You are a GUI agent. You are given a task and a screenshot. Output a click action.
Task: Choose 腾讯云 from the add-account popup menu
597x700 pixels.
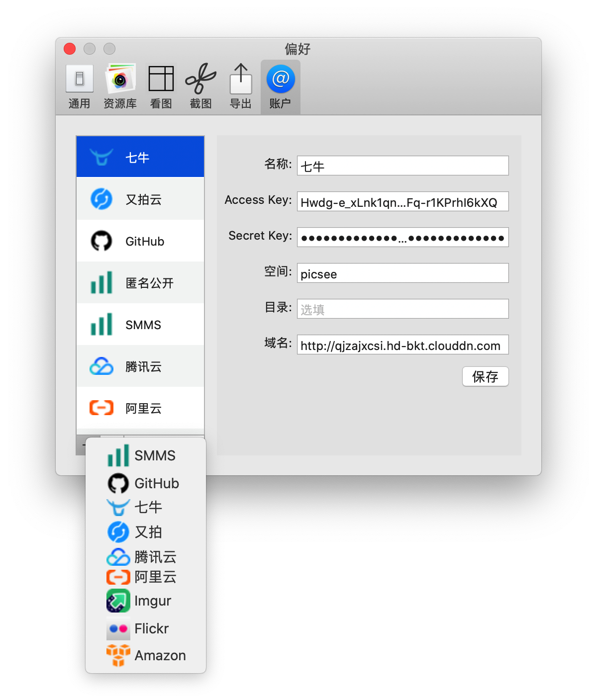[145, 557]
